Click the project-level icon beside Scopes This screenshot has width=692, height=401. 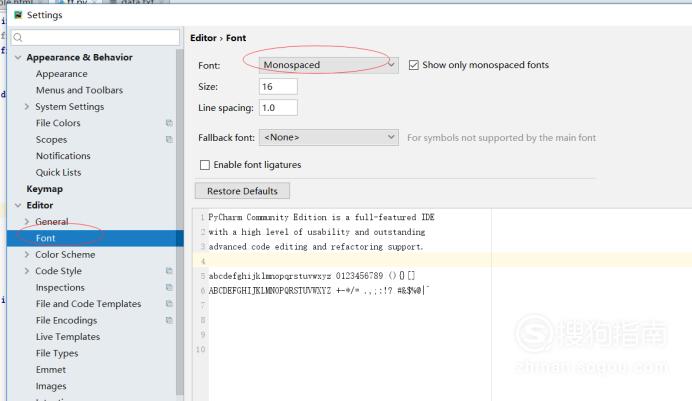tap(169, 139)
